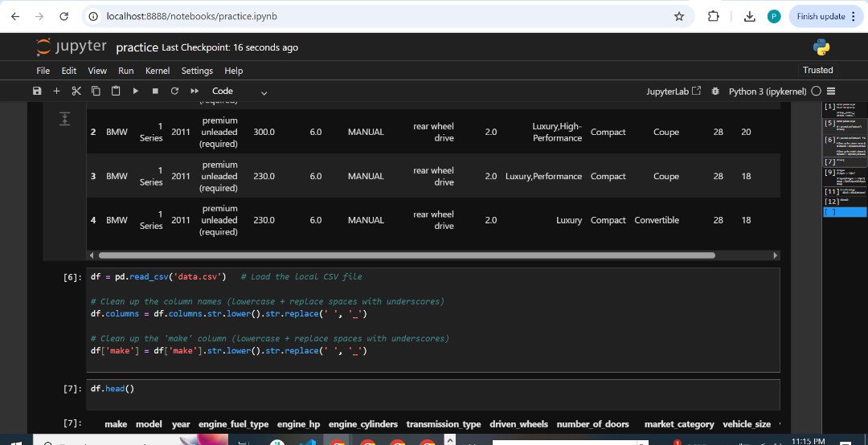Click inside cell [6] read_csv code line
This screenshot has width=868, height=445.
(227, 276)
